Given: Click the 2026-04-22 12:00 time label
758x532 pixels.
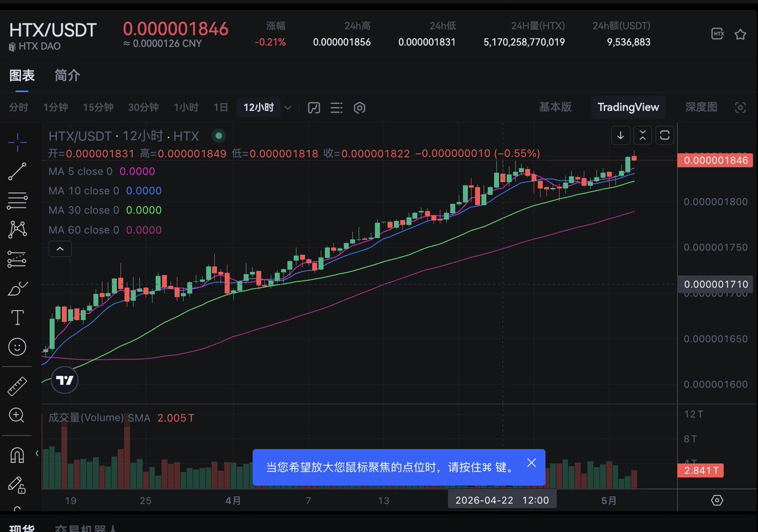Looking at the screenshot, I should pyautogui.click(x=503, y=500).
